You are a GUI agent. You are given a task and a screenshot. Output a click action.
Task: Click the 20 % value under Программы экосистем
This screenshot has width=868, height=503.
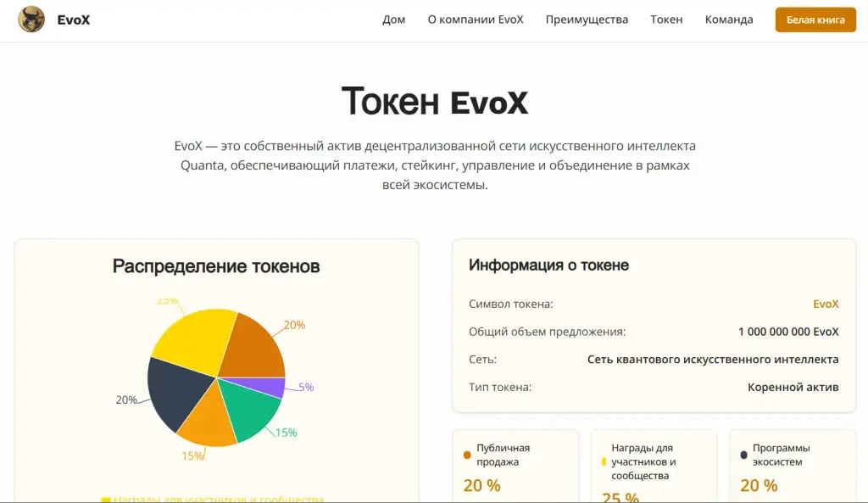click(759, 485)
